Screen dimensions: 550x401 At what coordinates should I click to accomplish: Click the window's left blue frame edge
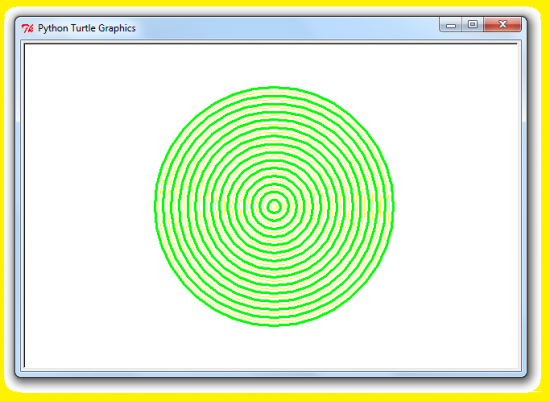click(18, 210)
